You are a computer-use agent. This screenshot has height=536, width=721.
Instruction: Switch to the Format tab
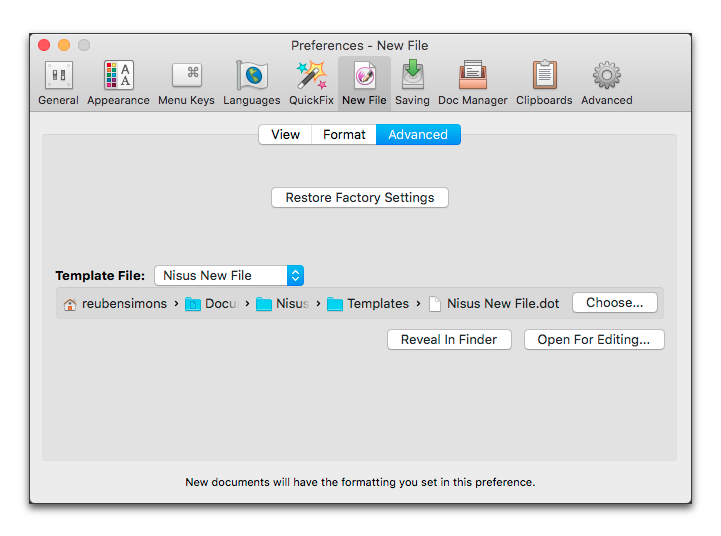(x=344, y=134)
